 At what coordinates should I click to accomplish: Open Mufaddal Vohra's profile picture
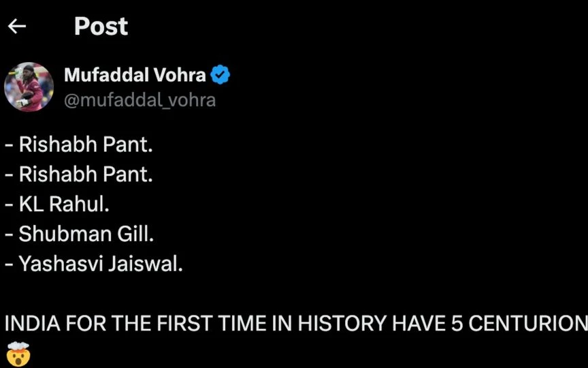(29, 87)
